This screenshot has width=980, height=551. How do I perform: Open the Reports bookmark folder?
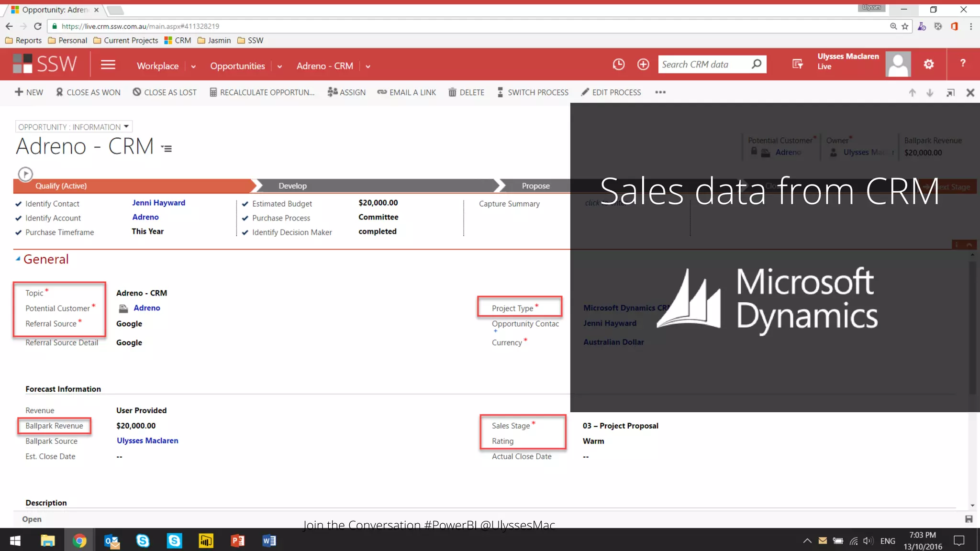(x=23, y=41)
